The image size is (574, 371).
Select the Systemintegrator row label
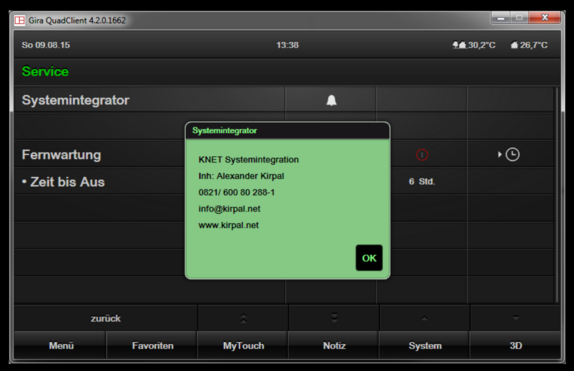point(75,100)
